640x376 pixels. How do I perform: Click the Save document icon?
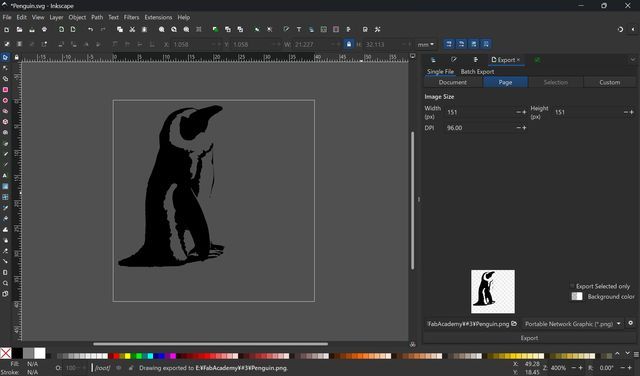32,29
